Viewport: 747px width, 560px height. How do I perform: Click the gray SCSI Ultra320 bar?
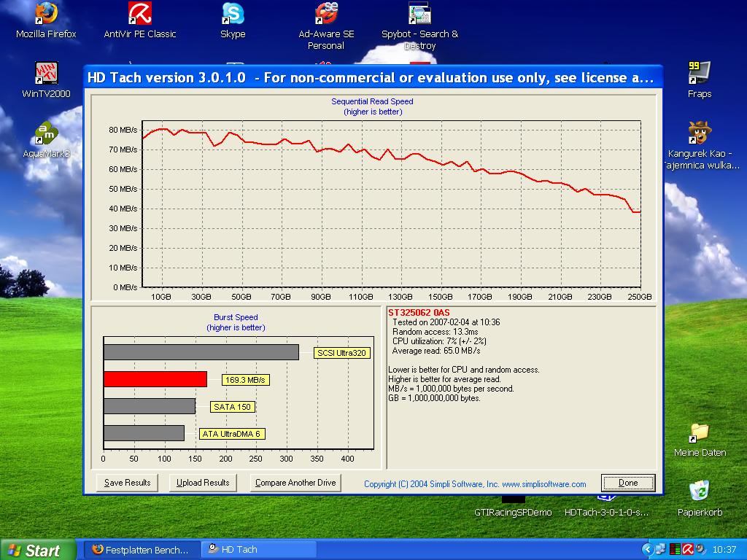pyautogui.click(x=201, y=352)
